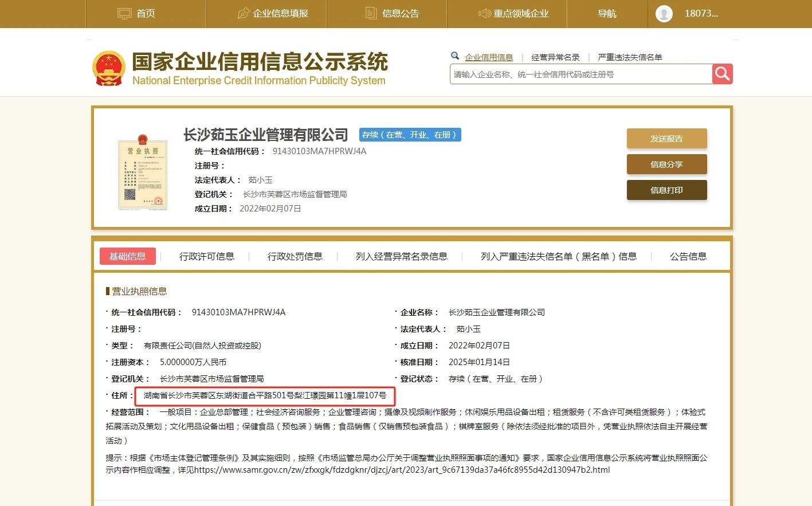Select the 企业信用信息 search category
The height and width of the screenshot is (506, 812).
(x=489, y=57)
